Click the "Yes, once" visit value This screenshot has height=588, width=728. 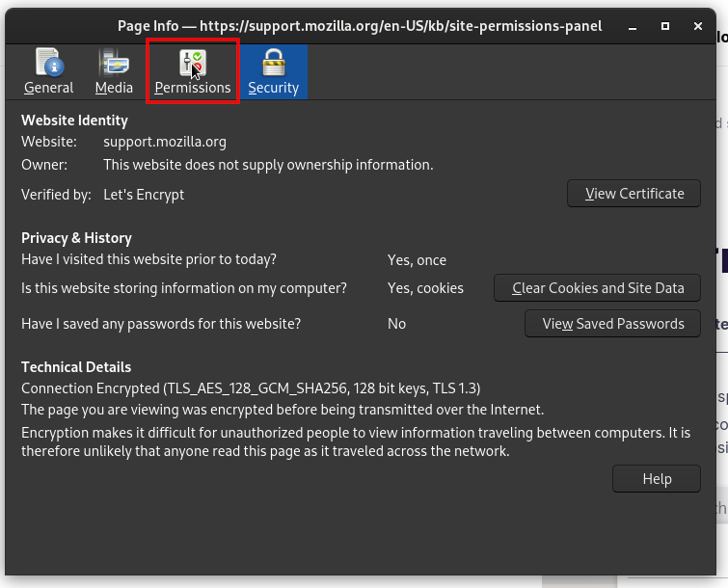(417, 260)
